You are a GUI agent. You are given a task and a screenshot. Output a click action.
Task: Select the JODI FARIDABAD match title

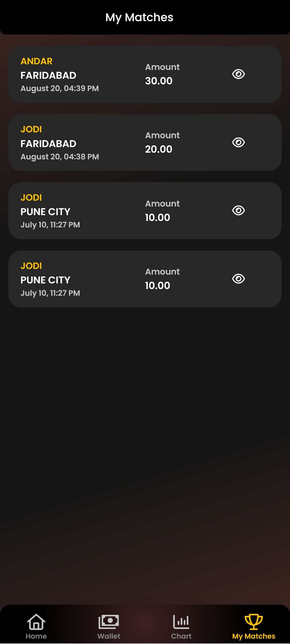pyautogui.click(x=48, y=144)
